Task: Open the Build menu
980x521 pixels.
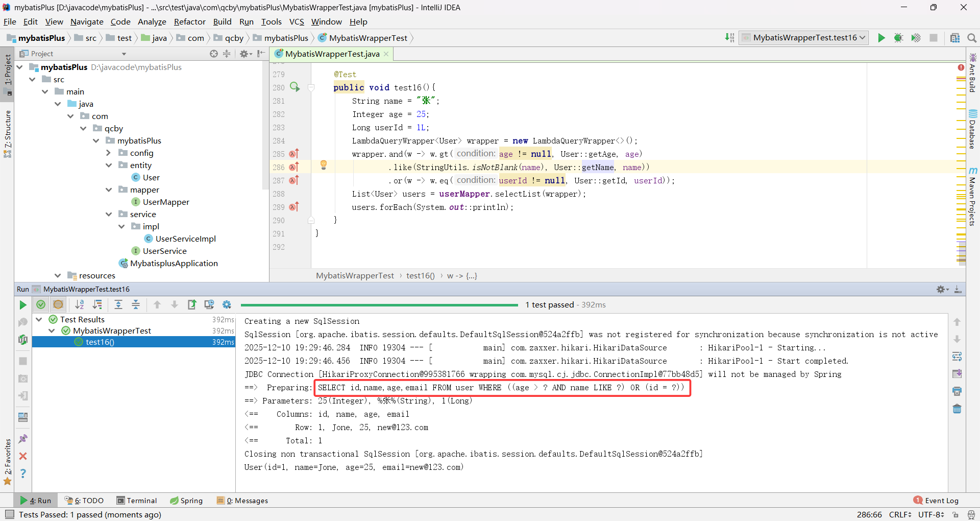Action: pyautogui.click(x=222, y=21)
